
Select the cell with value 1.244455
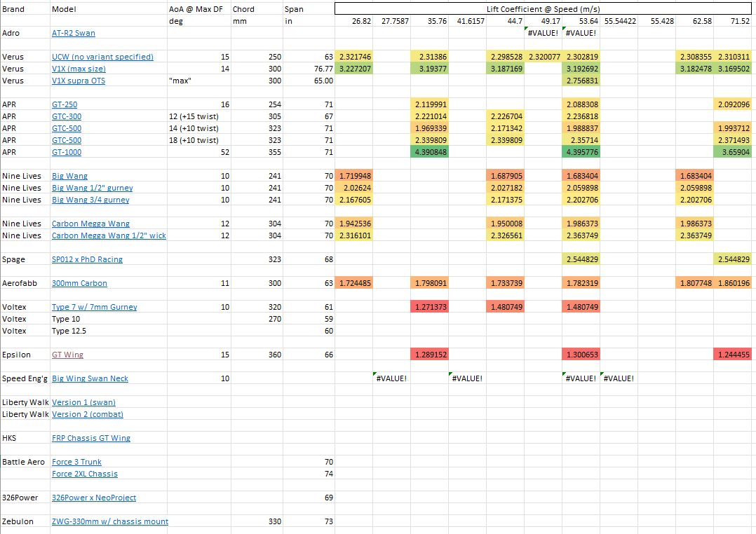click(x=732, y=355)
